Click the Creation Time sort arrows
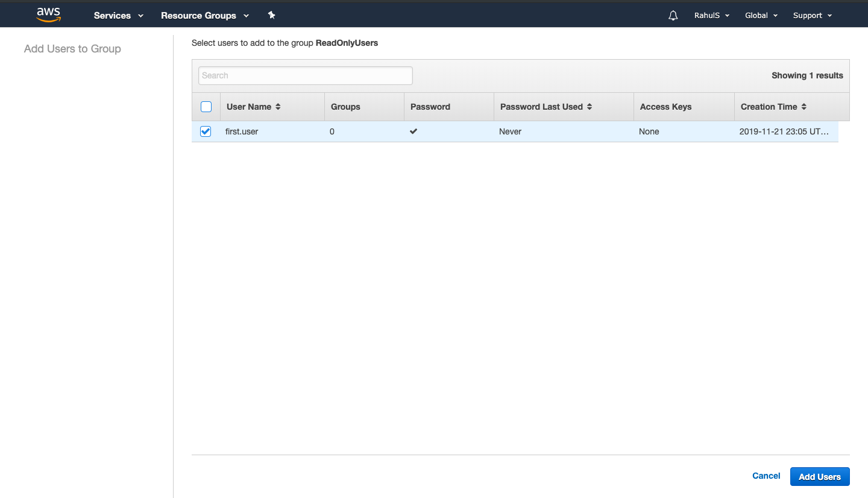 tap(804, 106)
